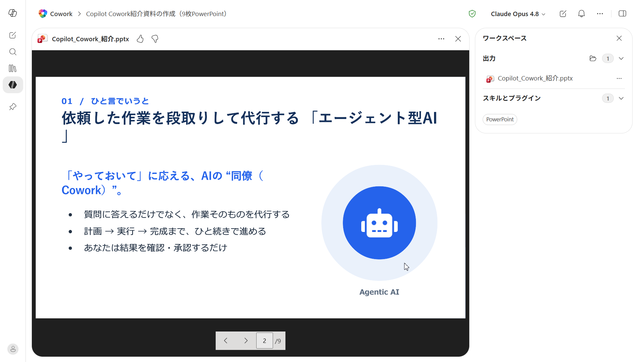Image resolution: width=644 pixels, height=362 pixels.
Task: Open the notifications bell icon
Action: coord(581,14)
